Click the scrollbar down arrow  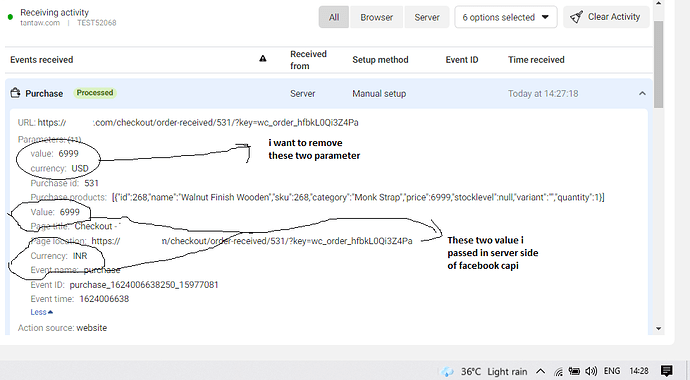pos(658,329)
